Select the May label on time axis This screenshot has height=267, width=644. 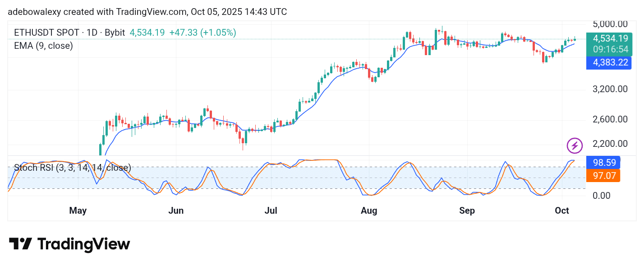point(78,211)
